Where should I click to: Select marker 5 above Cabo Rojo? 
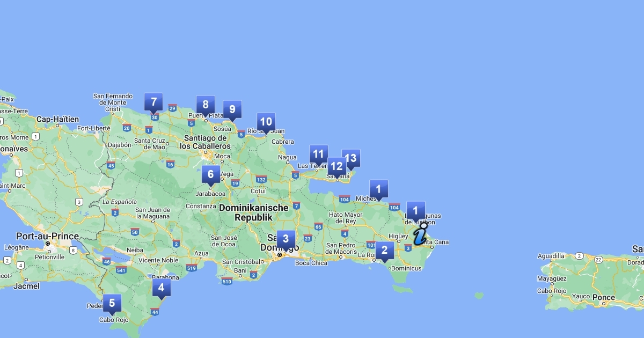pyautogui.click(x=112, y=303)
